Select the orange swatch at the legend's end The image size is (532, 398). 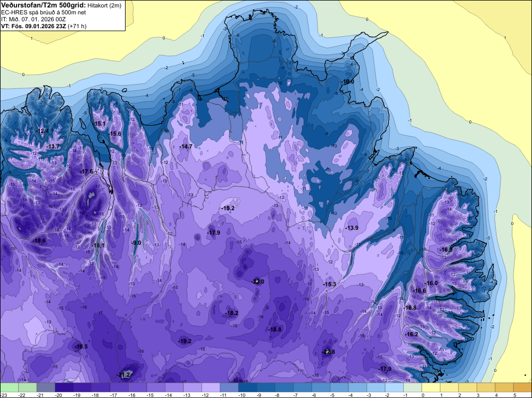522,387
